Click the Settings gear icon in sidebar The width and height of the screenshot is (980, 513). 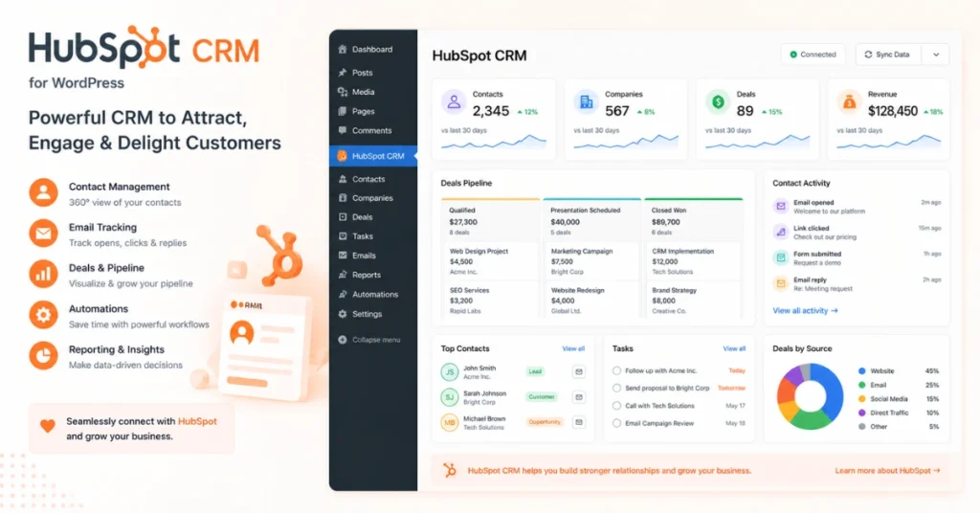coord(343,314)
